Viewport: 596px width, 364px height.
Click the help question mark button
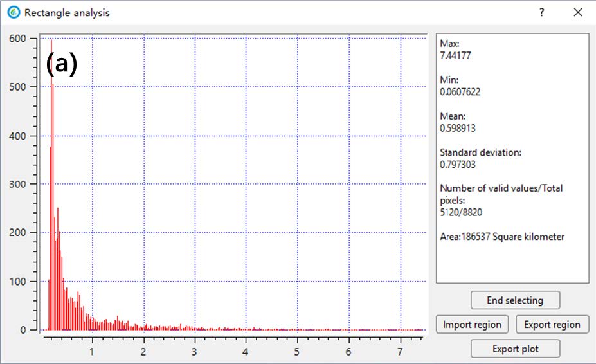[x=541, y=13]
